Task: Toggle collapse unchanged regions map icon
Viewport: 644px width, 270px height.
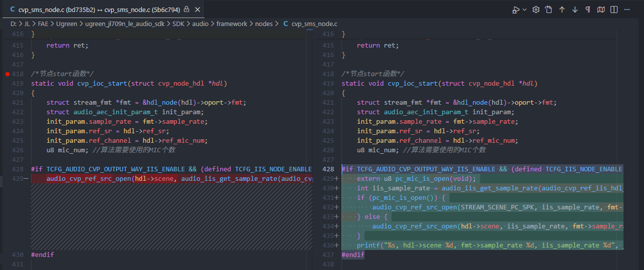Action: 600,10
